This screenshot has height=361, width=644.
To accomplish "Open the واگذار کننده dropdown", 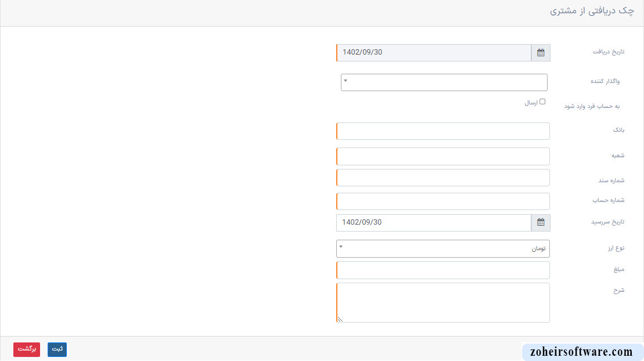I will pyautogui.click(x=444, y=82).
